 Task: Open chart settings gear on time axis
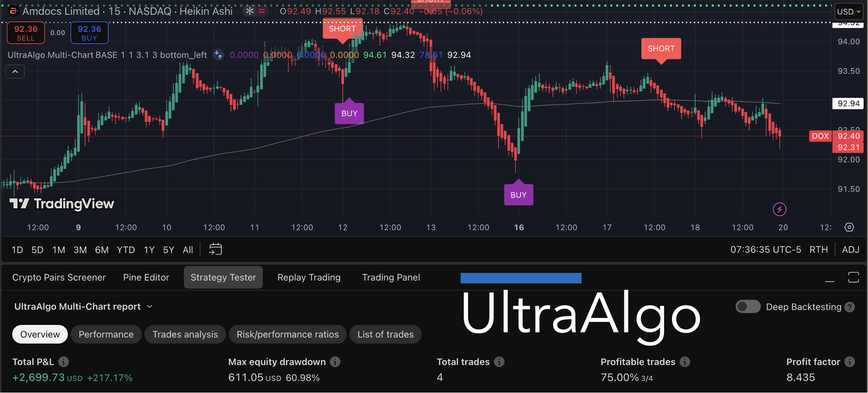pyautogui.click(x=849, y=227)
